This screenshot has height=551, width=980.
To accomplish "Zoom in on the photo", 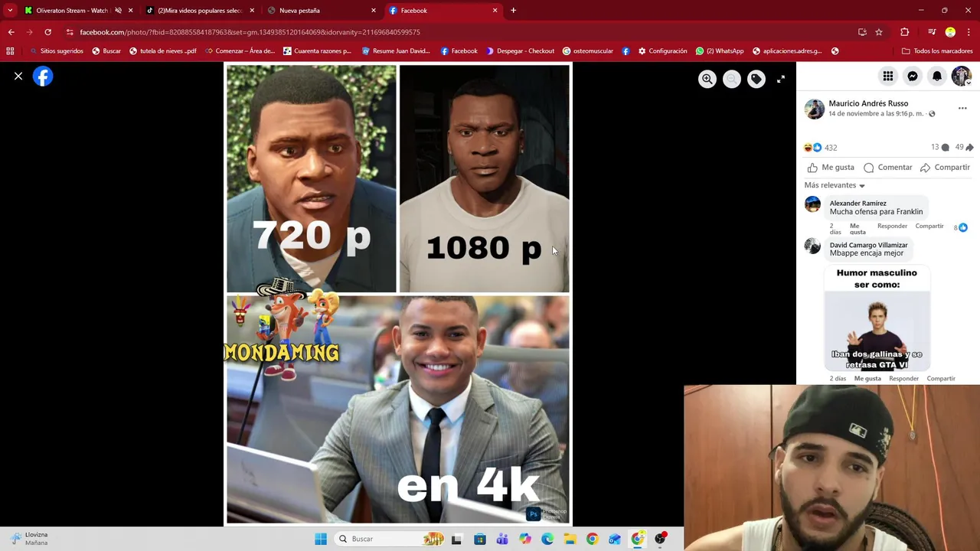I will [x=707, y=79].
